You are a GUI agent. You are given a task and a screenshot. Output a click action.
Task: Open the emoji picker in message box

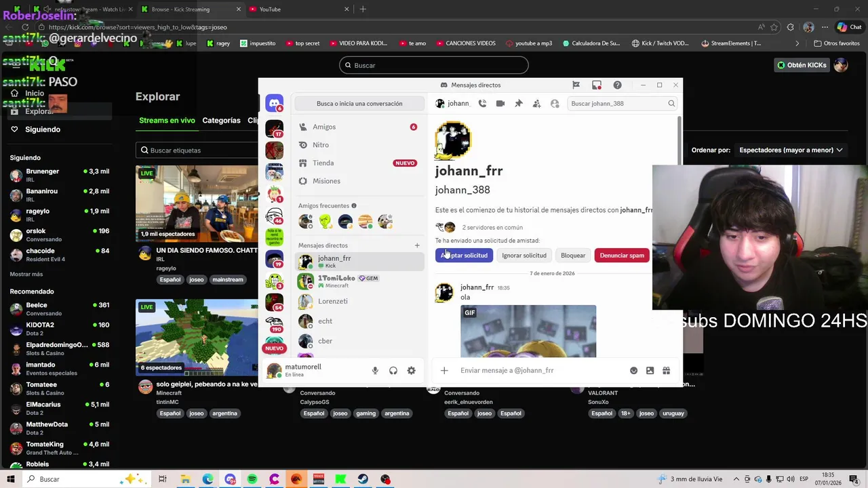pos(633,371)
